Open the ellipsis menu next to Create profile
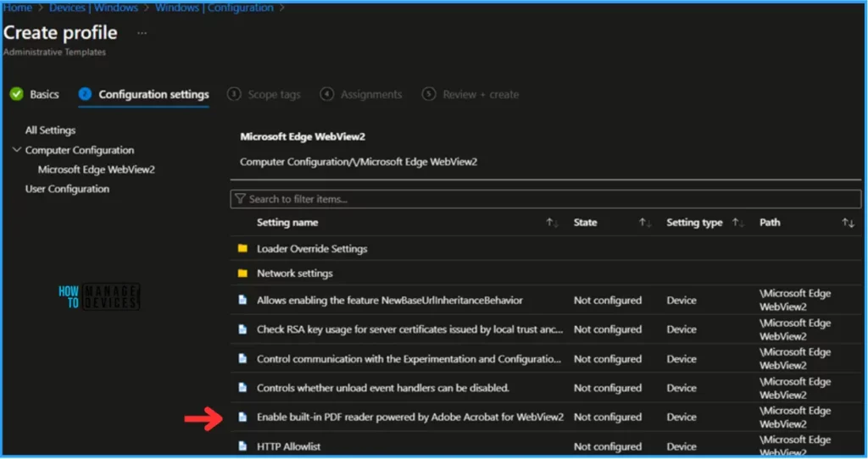This screenshot has height=459, width=868. coord(142,33)
